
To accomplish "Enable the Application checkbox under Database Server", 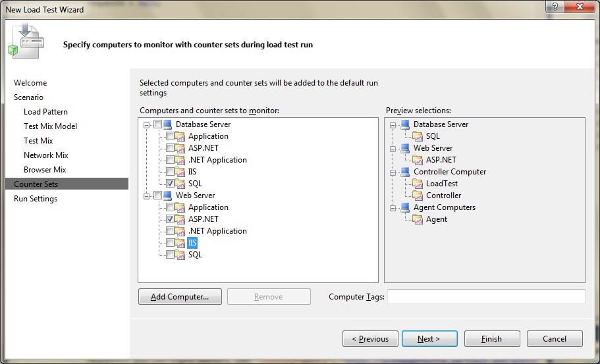I will (171, 136).
